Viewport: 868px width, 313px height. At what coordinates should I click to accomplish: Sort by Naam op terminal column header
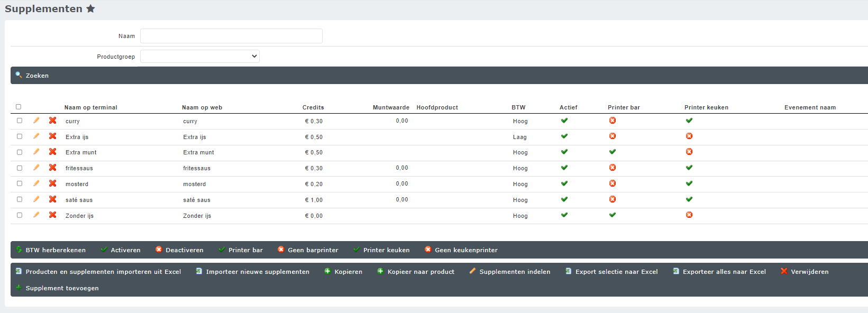(90, 107)
